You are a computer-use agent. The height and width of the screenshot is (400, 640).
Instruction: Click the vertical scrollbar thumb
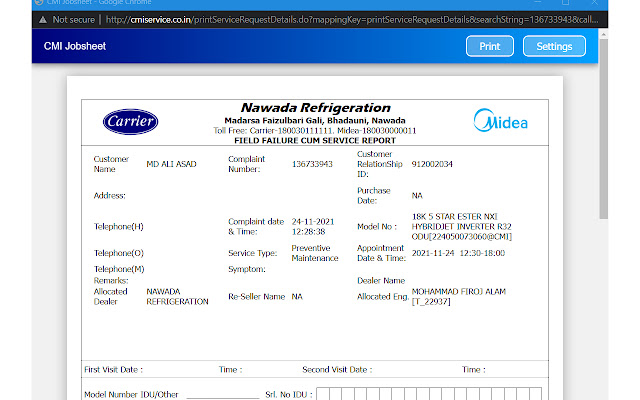[603, 129]
